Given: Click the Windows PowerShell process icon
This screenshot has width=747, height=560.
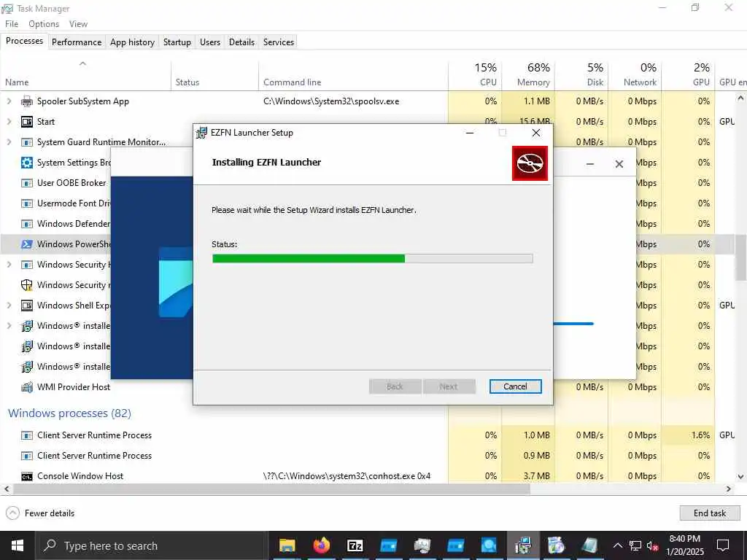Looking at the screenshot, I should coord(27,244).
